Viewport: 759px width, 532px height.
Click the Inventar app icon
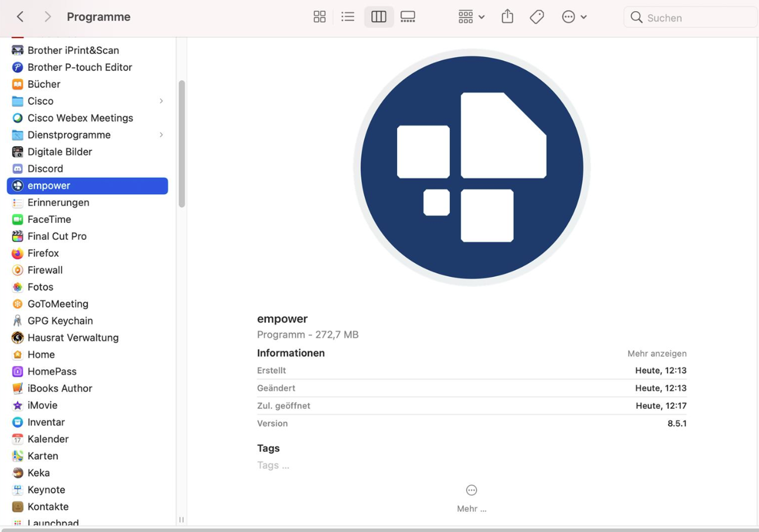(x=18, y=422)
